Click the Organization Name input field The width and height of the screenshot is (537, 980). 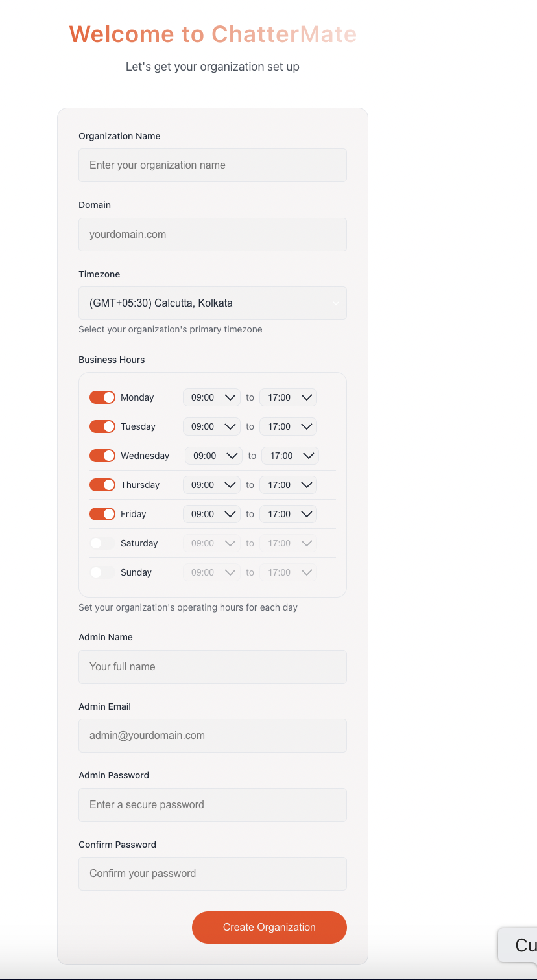(212, 165)
